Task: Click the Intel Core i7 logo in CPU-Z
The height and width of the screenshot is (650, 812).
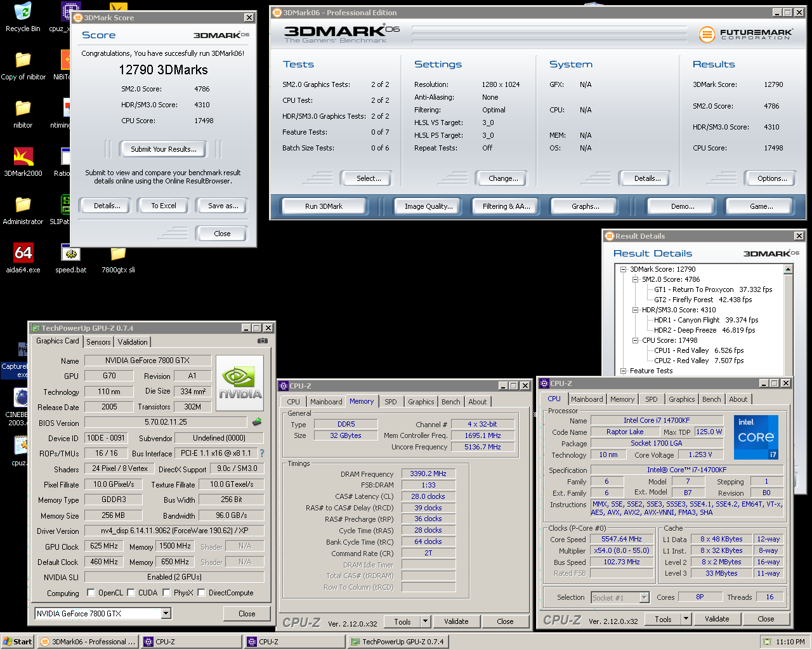Action: point(756,437)
